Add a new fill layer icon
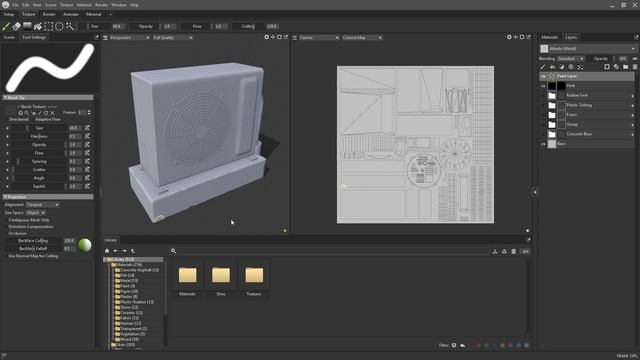Image resolution: width=640 pixels, height=360 pixels. (x=552, y=67)
